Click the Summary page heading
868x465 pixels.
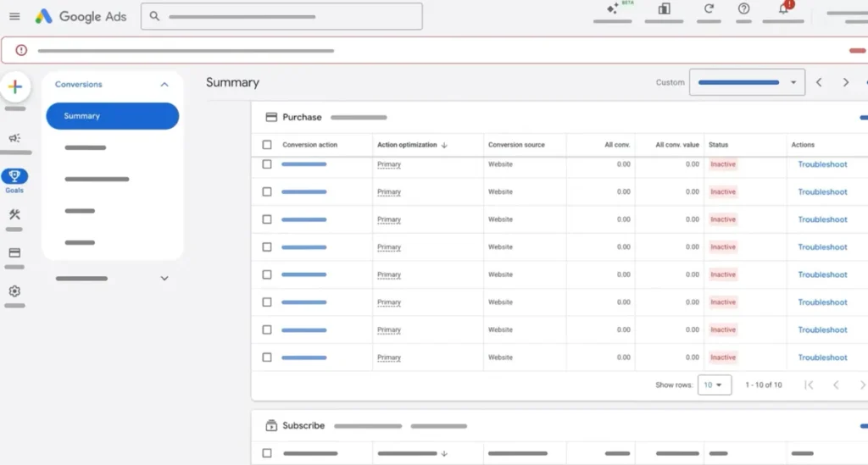pos(232,82)
